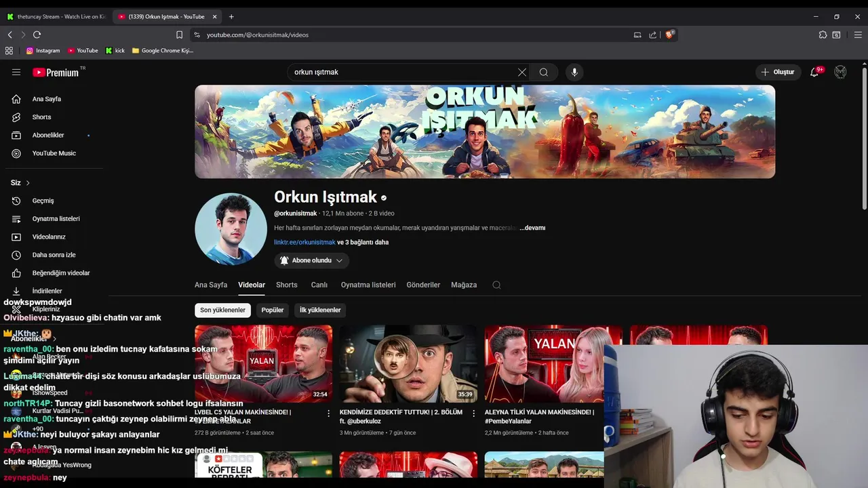Open a new browser tab
This screenshot has width=868, height=488.
tap(231, 16)
